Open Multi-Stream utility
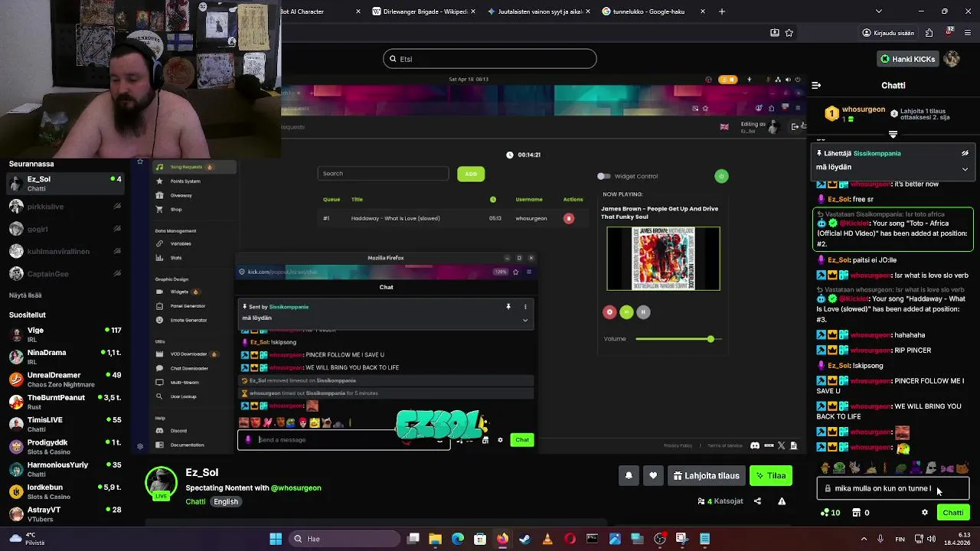 (185, 382)
